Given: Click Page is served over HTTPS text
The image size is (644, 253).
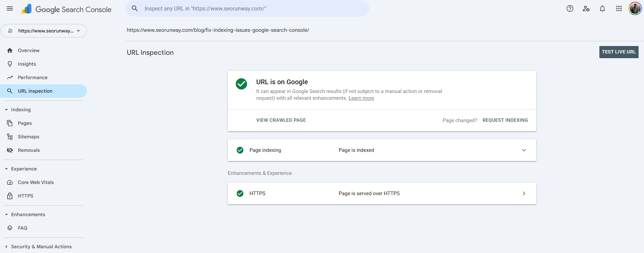Looking at the screenshot, I should [x=369, y=193].
